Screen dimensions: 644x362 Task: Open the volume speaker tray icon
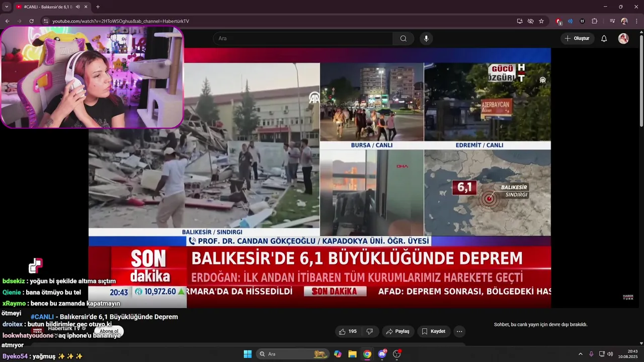pyautogui.click(x=610, y=354)
